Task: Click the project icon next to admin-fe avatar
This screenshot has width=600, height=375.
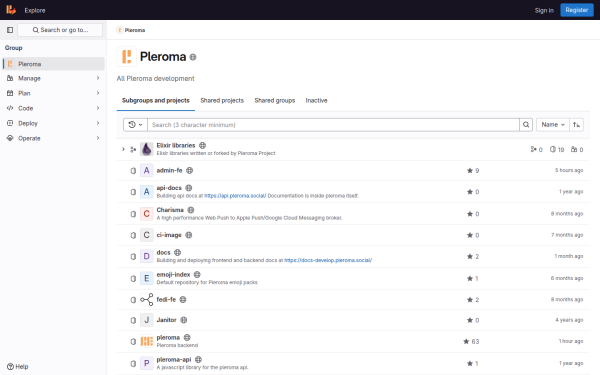Action: pos(133,171)
